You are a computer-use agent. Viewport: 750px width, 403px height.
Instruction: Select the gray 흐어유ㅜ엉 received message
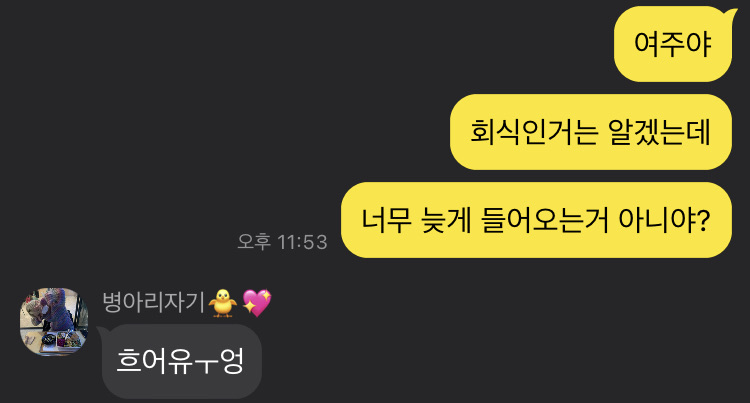[182, 361]
